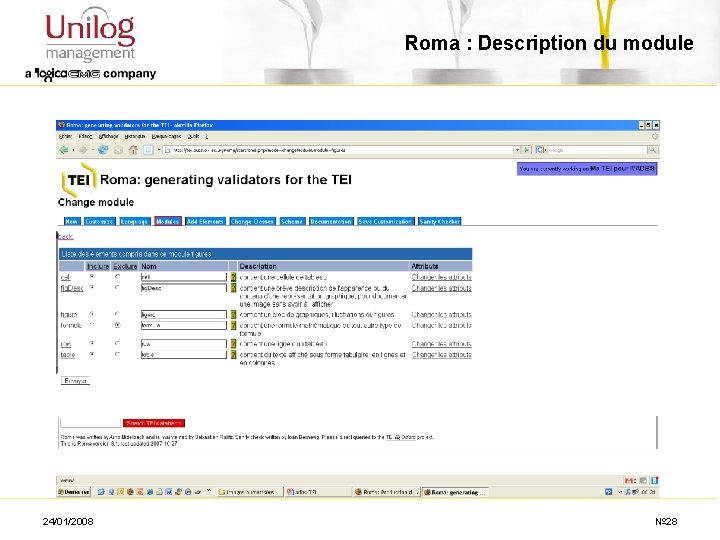Reload the page with the refresh icon
This screenshot has width=720, height=540.
click(x=103, y=150)
